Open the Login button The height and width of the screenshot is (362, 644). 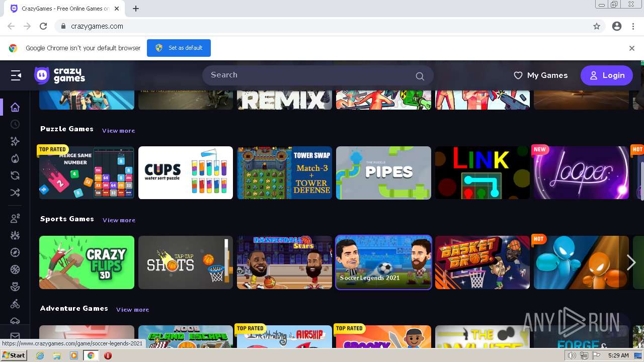point(607,75)
